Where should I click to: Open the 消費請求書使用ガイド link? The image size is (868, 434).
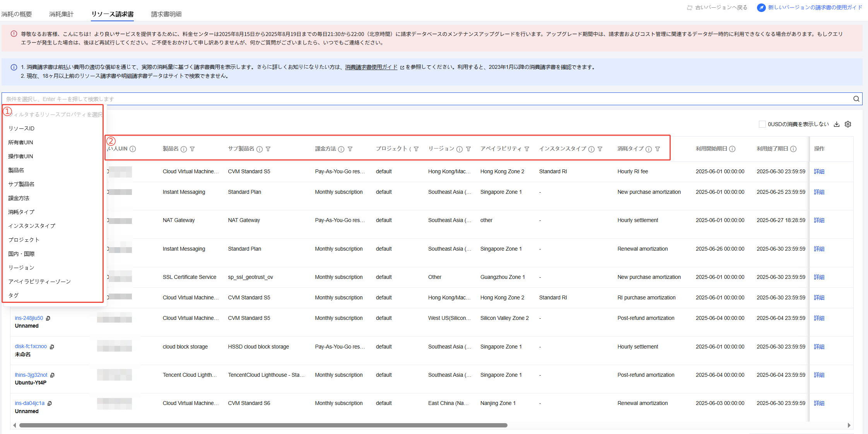[x=371, y=67]
